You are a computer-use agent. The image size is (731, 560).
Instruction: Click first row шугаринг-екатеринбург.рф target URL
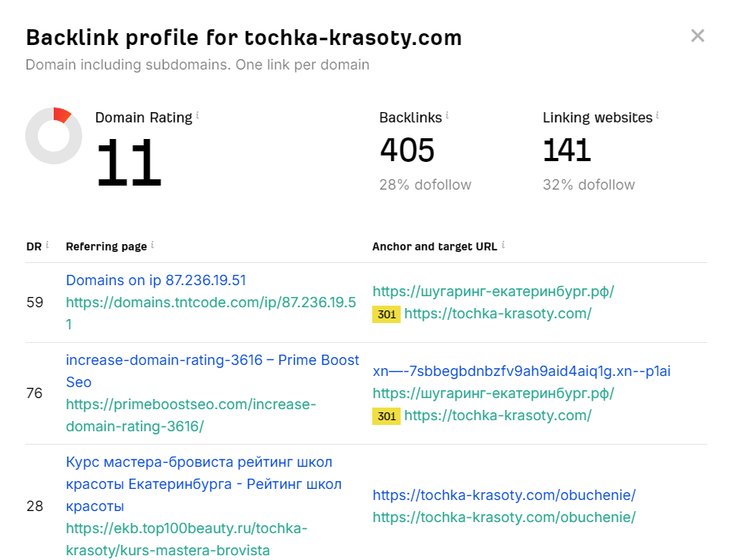click(x=493, y=291)
